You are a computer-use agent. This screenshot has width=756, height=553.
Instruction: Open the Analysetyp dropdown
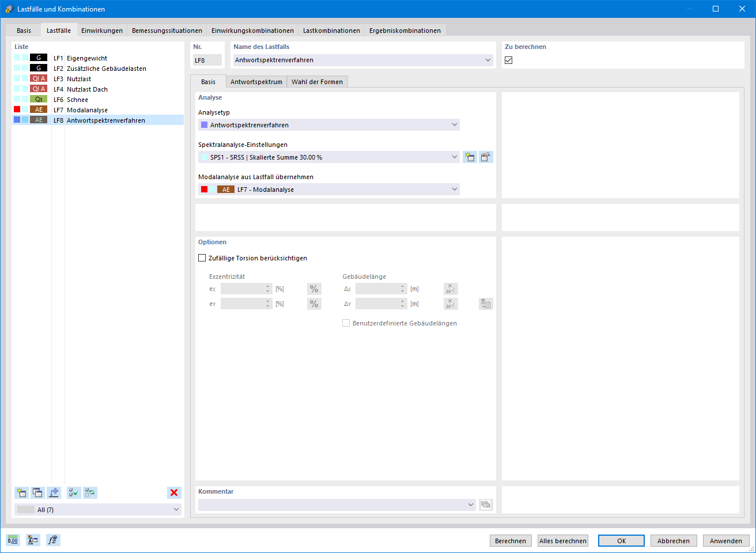click(x=454, y=124)
